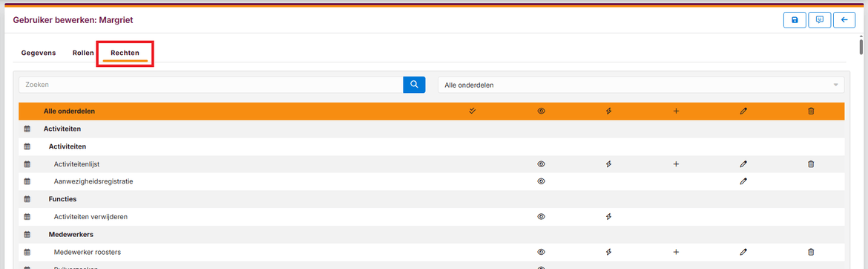
Task: Toggle view eye for Aanwezigheidsregistratie
Action: pyautogui.click(x=541, y=181)
